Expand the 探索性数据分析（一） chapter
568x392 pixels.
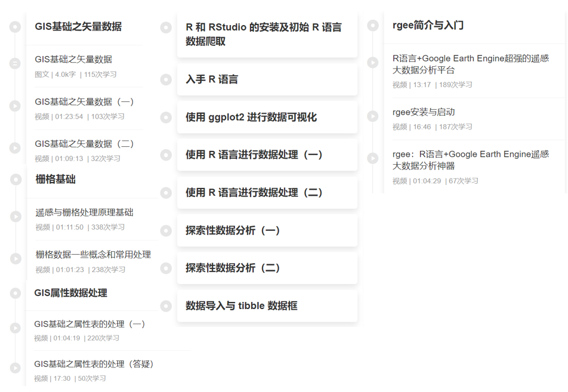267,230
